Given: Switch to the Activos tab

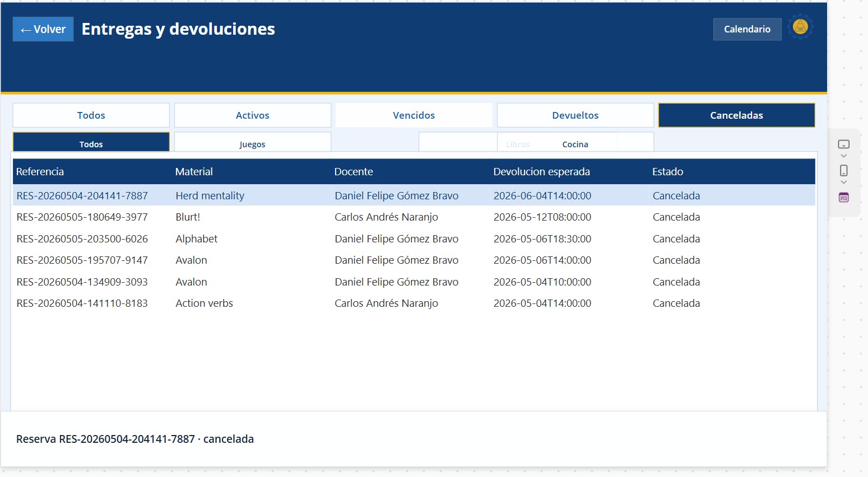Looking at the screenshot, I should [x=253, y=115].
